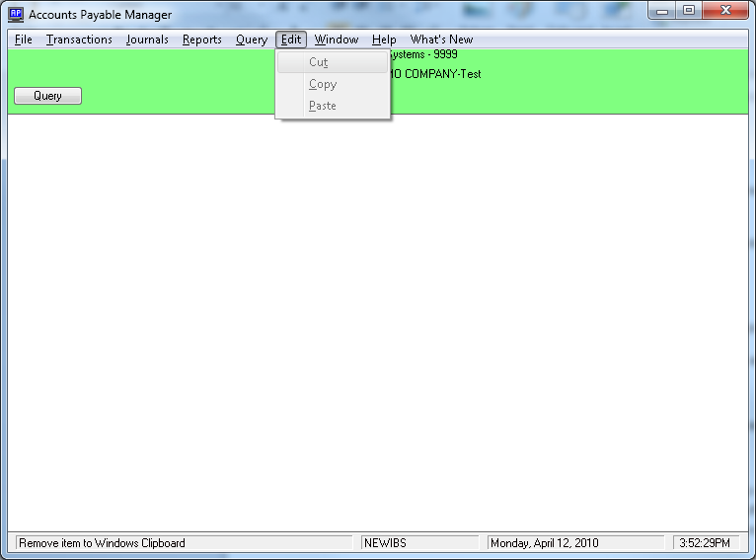Image resolution: width=756 pixels, height=560 pixels.
Task: Click the NEWIBS status bar panel
Action: [420, 543]
